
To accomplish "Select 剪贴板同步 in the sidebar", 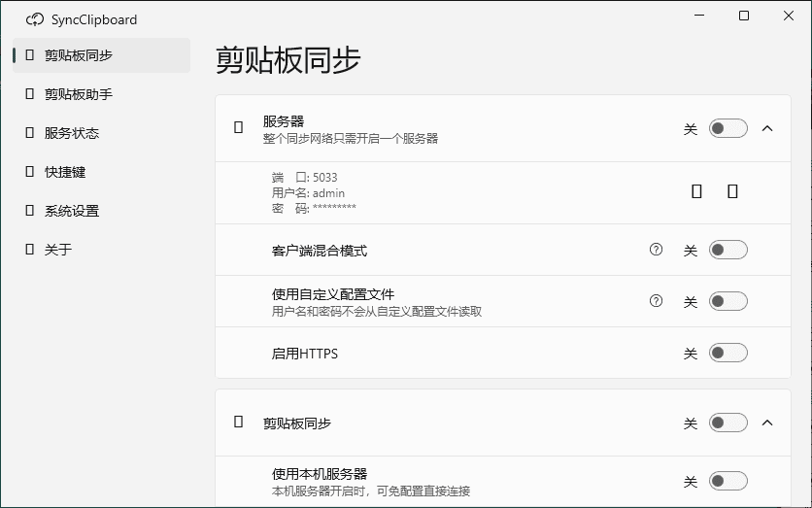I will tap(78, 55).
